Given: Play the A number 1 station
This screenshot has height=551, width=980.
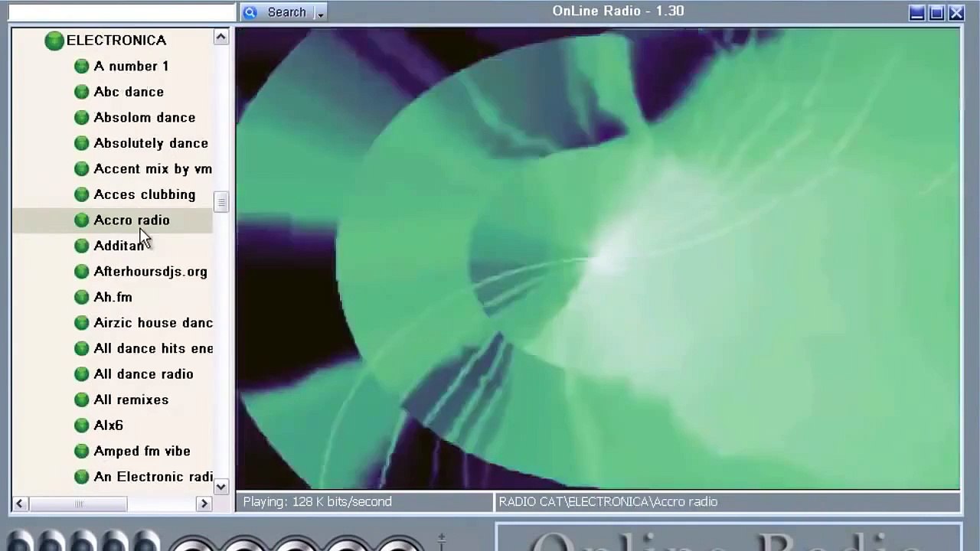Looking at the screenshot, I should pyautogui.click(x=131, y=67).
